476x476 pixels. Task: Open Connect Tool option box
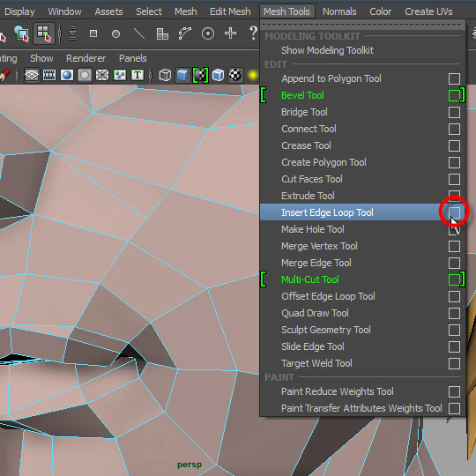click(x=454, y=129)
